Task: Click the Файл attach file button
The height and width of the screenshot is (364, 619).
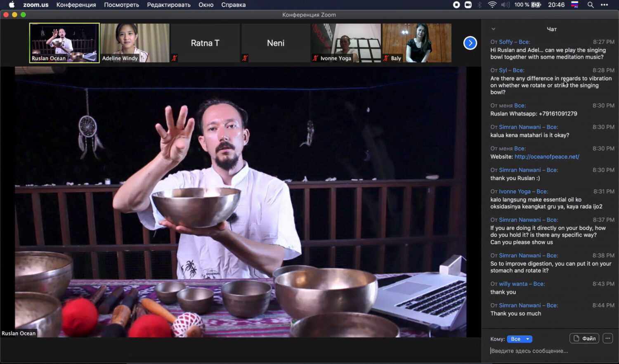Action: coord(584,338)
